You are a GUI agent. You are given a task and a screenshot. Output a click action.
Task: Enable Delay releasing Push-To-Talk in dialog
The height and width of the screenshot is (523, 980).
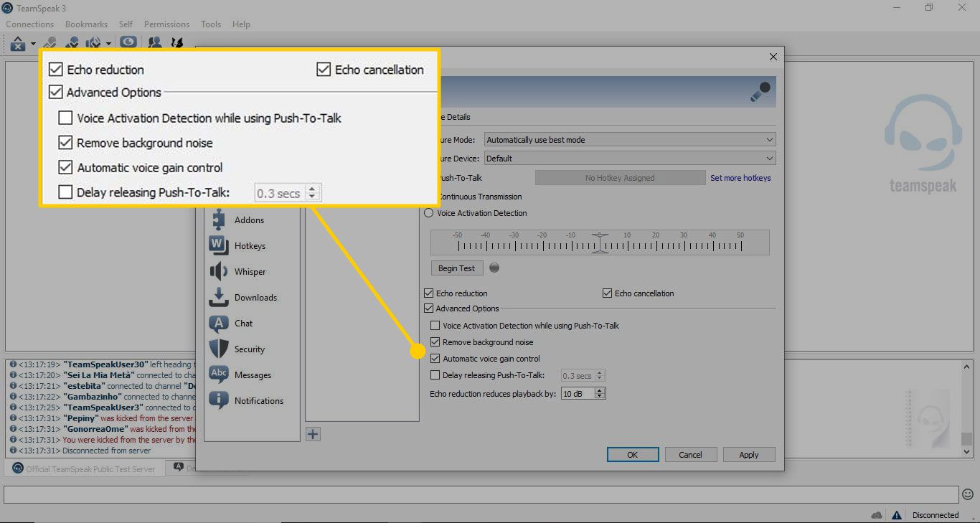[x=435, y=375]
